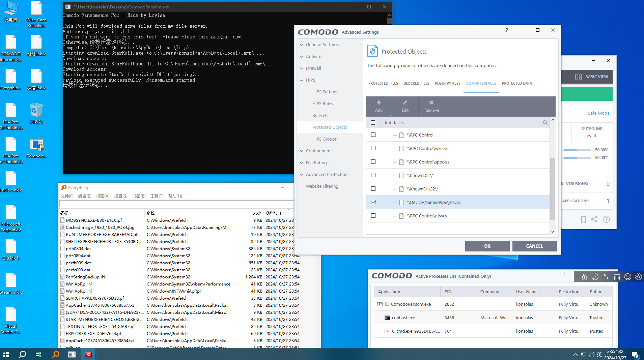Image resolution: width=644 pixels, height=360 pixels.
Task: Check the *\RPC Control\wzcsvc checkbox
Action: [x=373, y=148]
